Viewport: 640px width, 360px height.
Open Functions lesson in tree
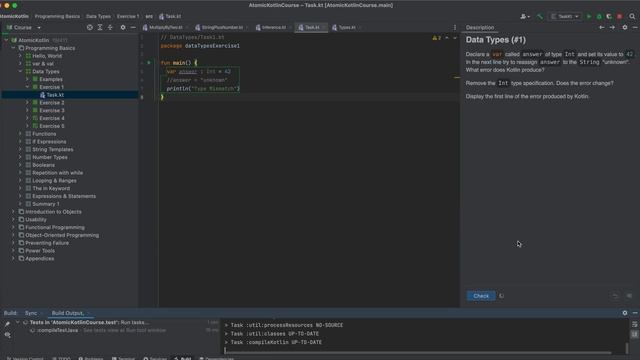click(x=44, y=133)
